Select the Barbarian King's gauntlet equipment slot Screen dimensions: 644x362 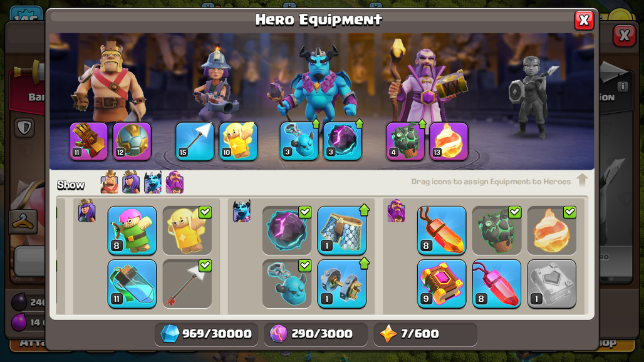88,141
